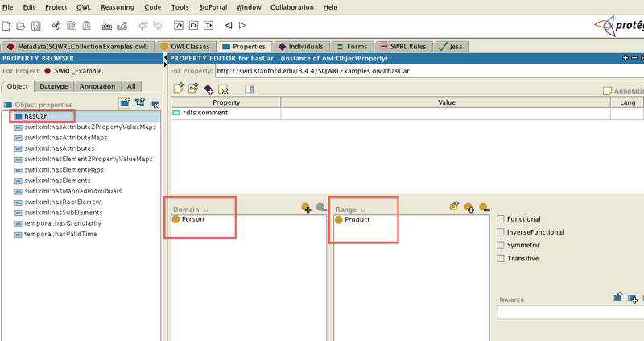Click the Copy toolbar icon
The width and height of the screenshot is (644, 341).
tap(72, 26)
